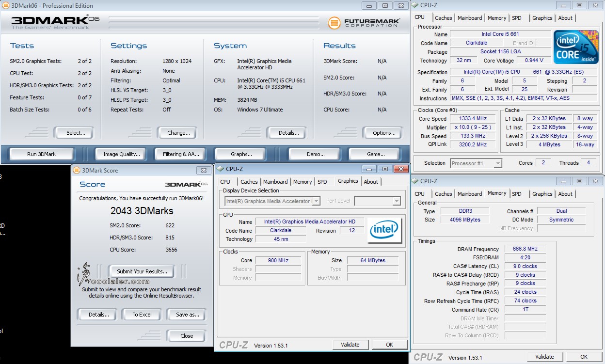Click the Level 3 cache 4 MBytes value
The height and width of the screenshot is (364, 605).
coord(549,144)
